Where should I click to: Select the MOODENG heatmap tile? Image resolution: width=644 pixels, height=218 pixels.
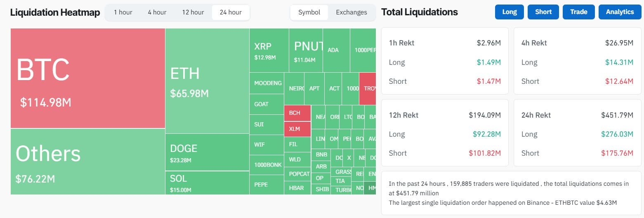click(x=267, y=83)
